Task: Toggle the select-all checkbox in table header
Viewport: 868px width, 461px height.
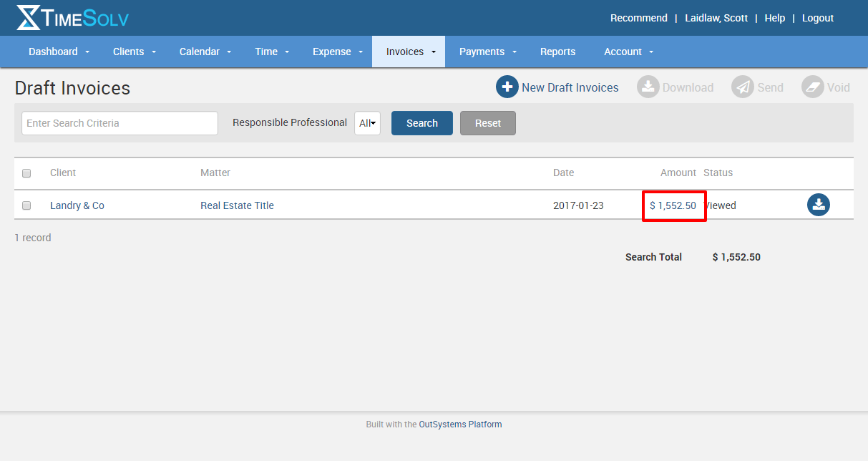Action: click(26, 173)
